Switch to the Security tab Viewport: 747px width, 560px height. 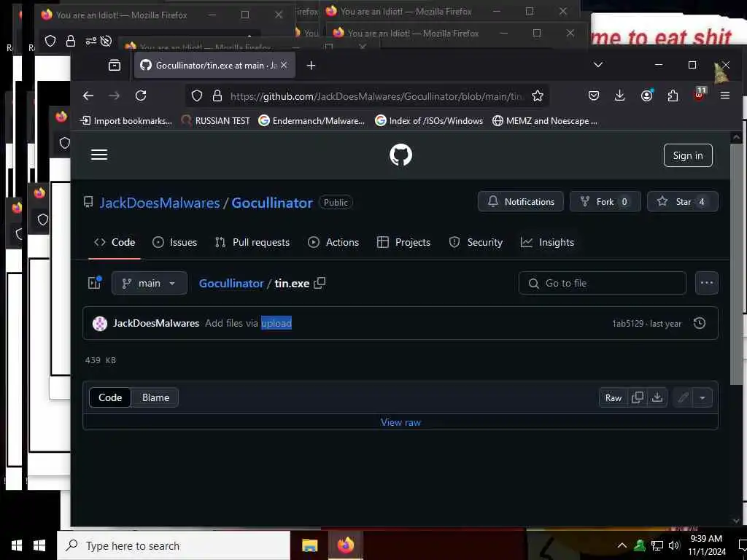476,242
